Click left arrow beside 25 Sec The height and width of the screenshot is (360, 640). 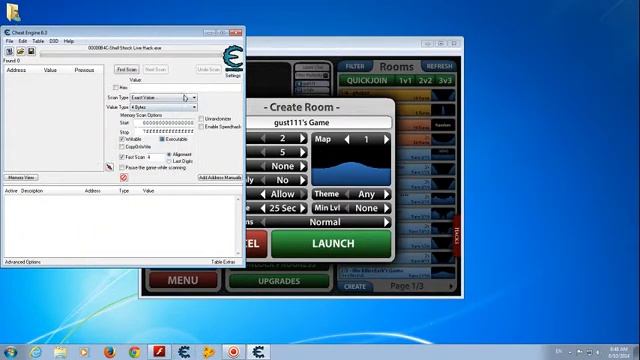click(x=263, y=208)
